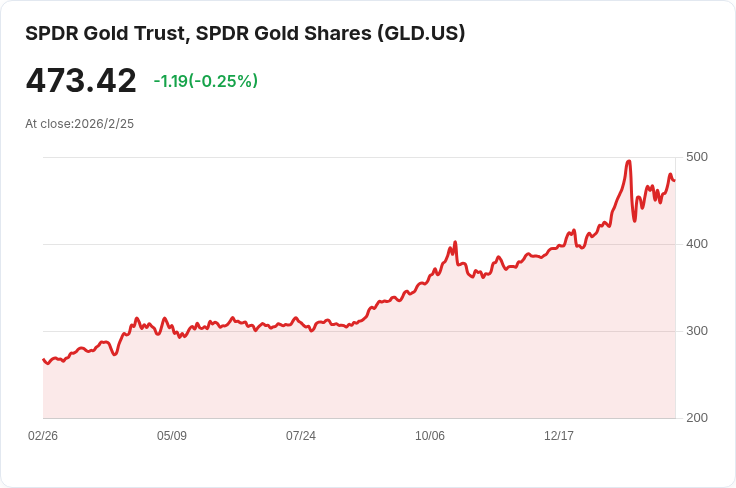Click the 300 y-axis price label
This screenshot has height=488, width=736.
pyautogui.click(x=697, y=331)
